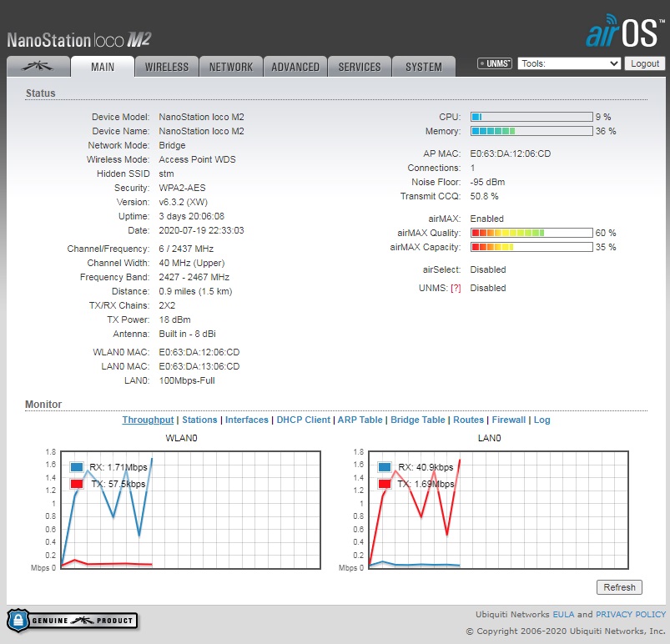
Task: Open the Log link
Action: click(542, 420)
